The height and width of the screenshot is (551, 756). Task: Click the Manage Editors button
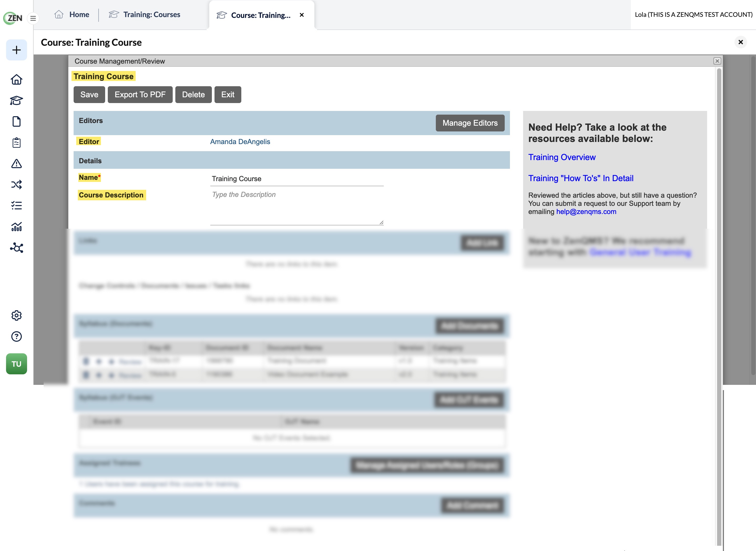point(470,123)
